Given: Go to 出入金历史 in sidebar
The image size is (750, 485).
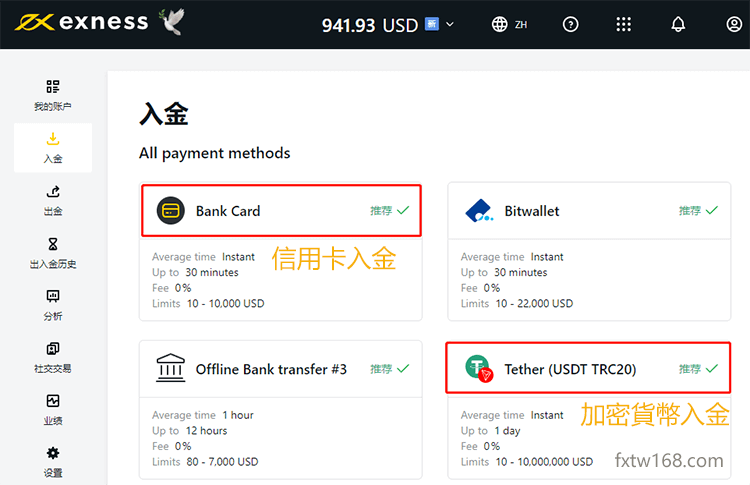Looking at the screenshot, I should coord(53,252).
